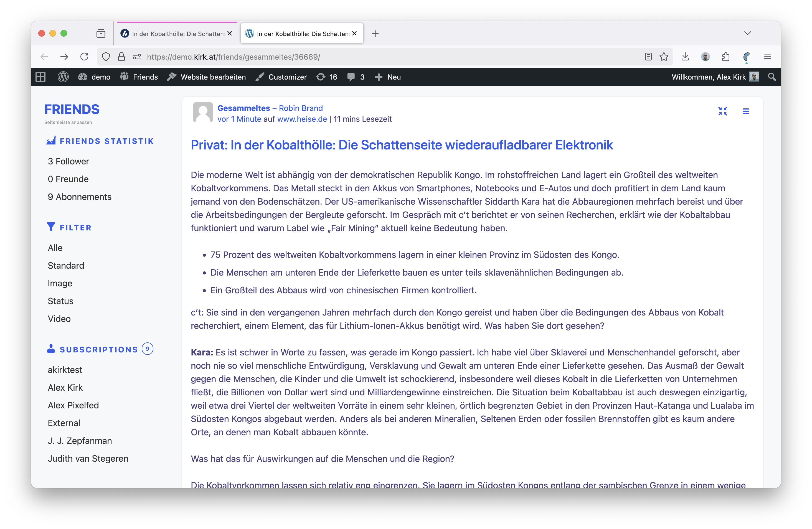Click the post author avatar thumbnail
812x529 pixels.
(203, 112)
